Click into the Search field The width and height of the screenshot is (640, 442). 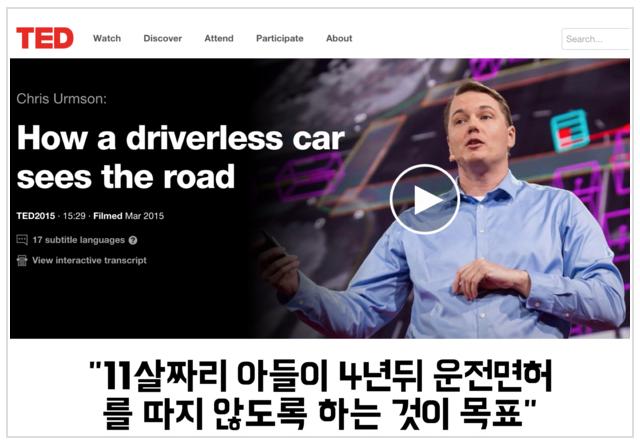click(x=596, y=39)
